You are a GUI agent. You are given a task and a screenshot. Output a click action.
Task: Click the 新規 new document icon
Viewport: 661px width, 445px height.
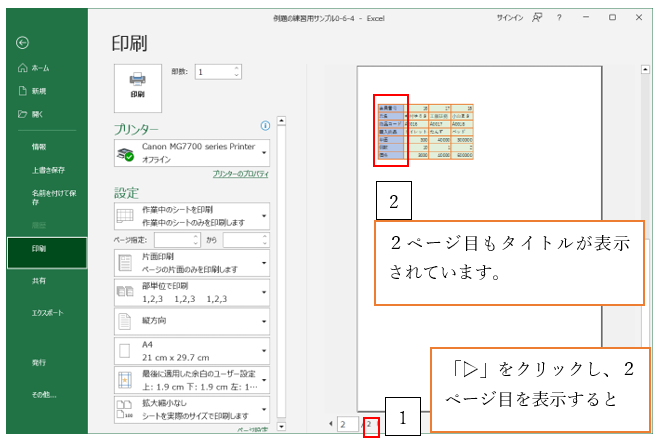click(x=22, y=91)
